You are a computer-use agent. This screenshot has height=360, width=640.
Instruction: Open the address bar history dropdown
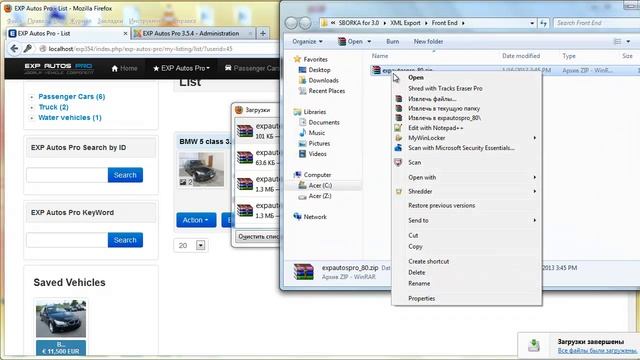pyautogui.click(x=532, y=23)
